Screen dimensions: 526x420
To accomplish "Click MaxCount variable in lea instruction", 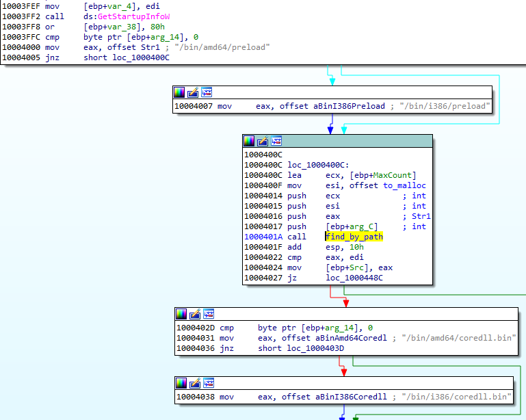I will [393, 175].
